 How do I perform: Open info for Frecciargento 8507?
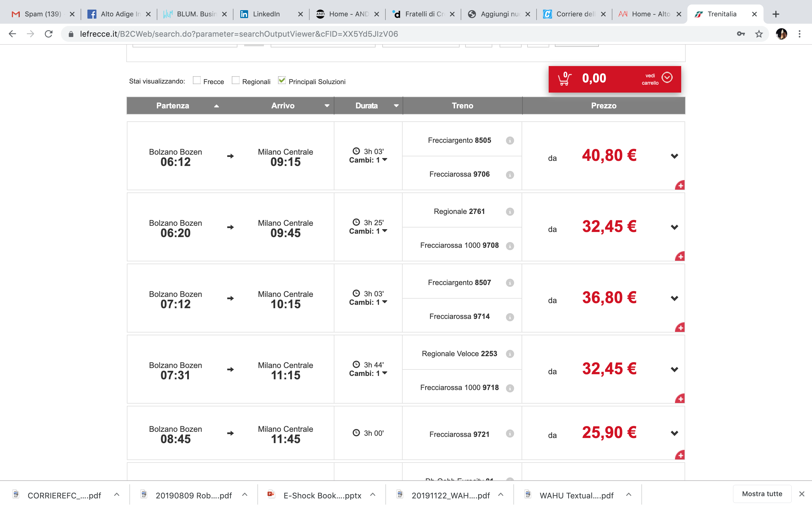coord(510,283)
